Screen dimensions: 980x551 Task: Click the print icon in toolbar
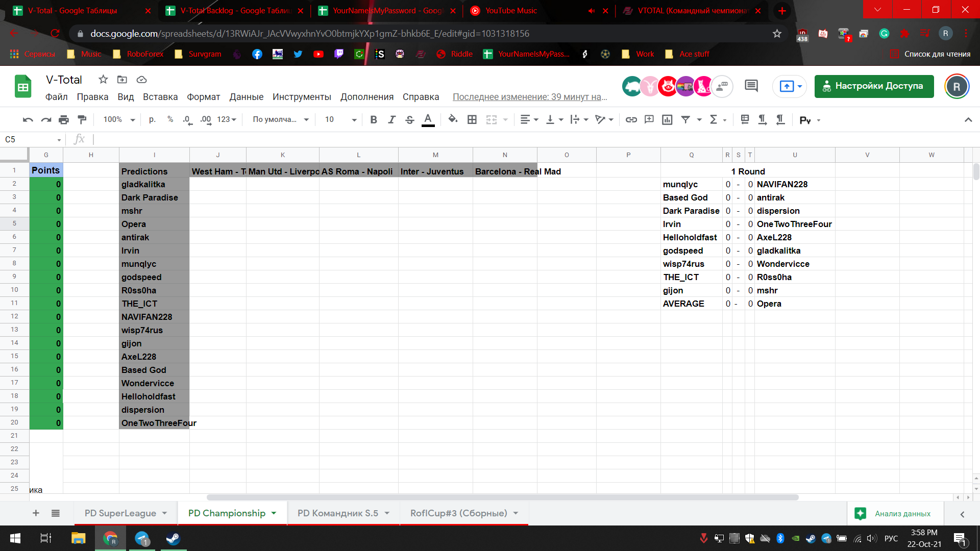tap(64, 119)
